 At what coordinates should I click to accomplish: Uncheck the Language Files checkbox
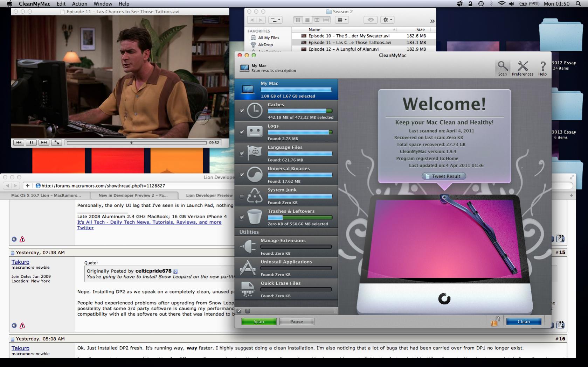click(x=242, y=154)
